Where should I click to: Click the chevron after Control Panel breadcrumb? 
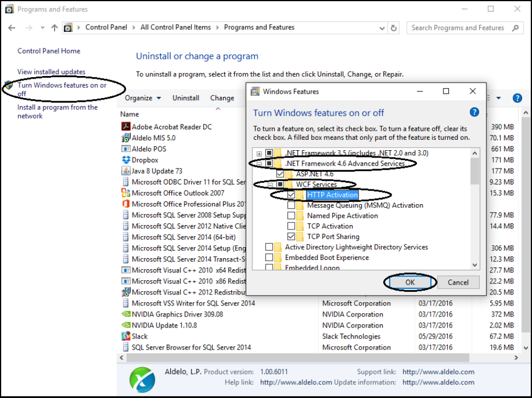(x=134, y=28)
